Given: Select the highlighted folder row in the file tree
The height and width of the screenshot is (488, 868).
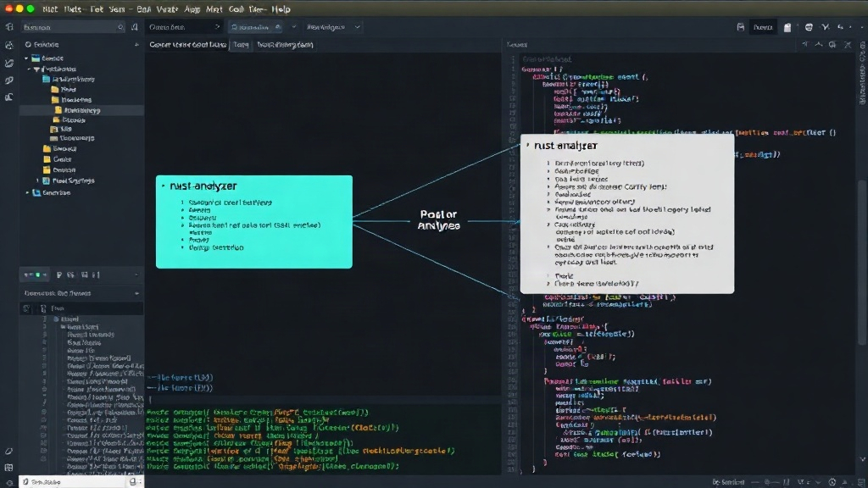Looking at the screenshot, I should pos(82,110).
